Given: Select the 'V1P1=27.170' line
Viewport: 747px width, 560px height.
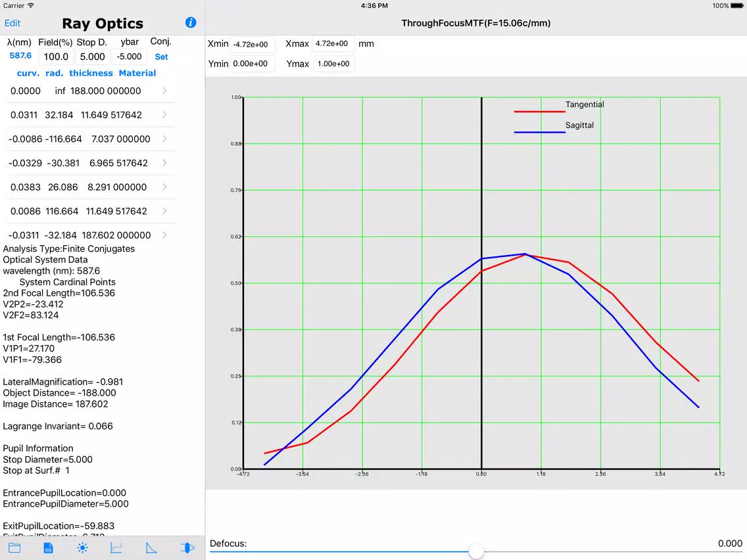Looking at the screenshot, I should coord(28,348).
